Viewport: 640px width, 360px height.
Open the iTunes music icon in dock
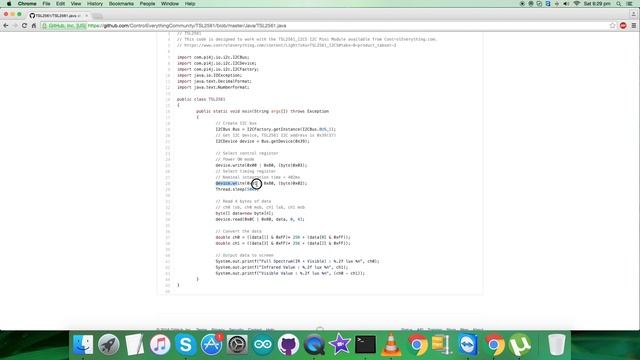click(x=160, y=345)
